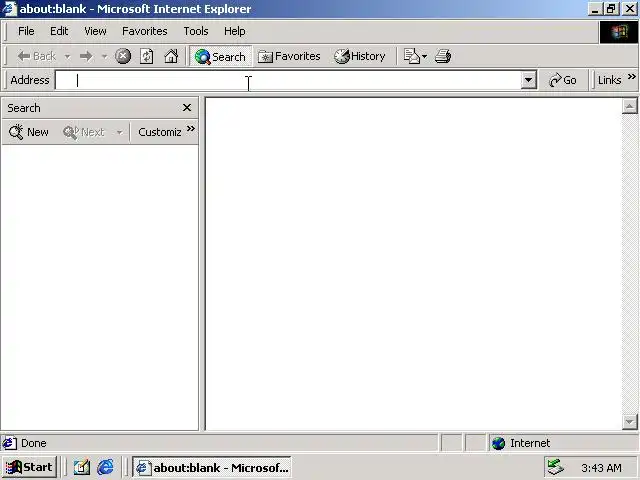
Task: Open the Back history dropdown arrow
Action: [x=67, y=56]
